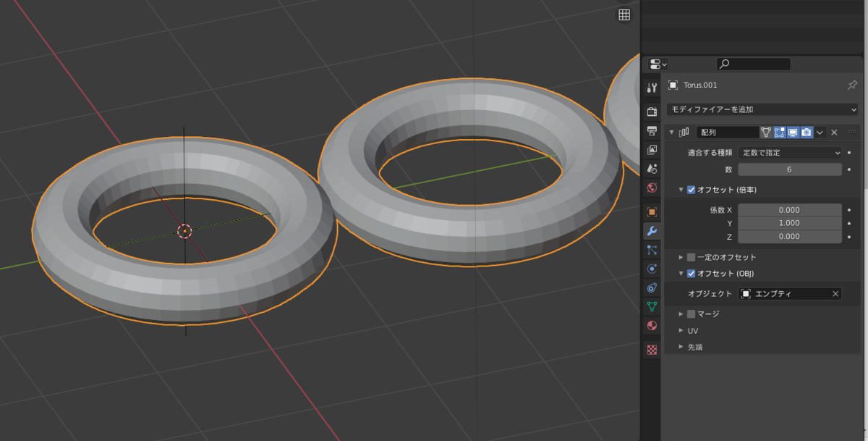Uncheck the オフセット (倍率) checkbox
Viewport: 868px width, 441px height.
(x=691, y=190)
